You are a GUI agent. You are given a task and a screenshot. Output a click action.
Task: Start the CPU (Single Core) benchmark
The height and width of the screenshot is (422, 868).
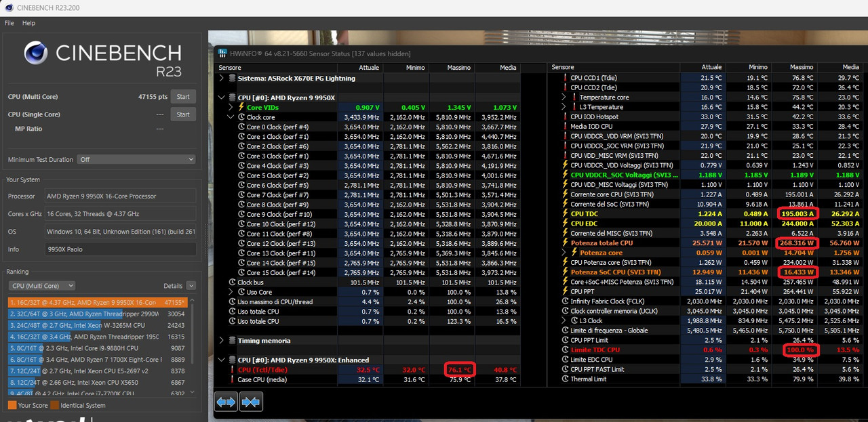[x=183, y=114]
